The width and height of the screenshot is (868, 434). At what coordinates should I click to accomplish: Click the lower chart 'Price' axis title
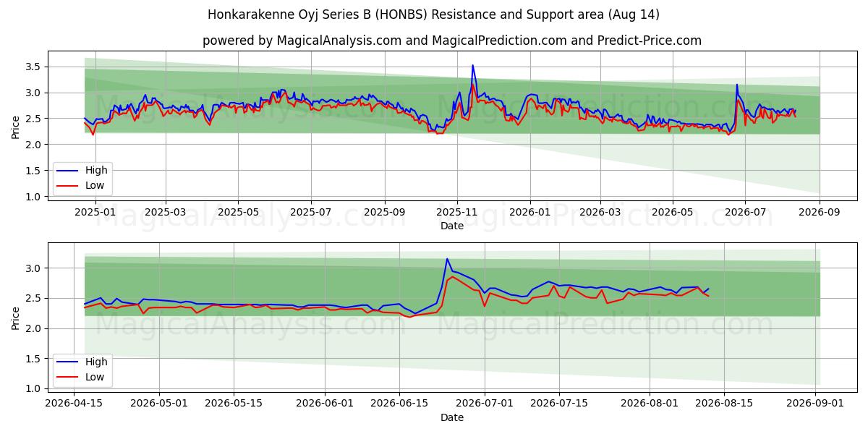[x=16, y=319]
